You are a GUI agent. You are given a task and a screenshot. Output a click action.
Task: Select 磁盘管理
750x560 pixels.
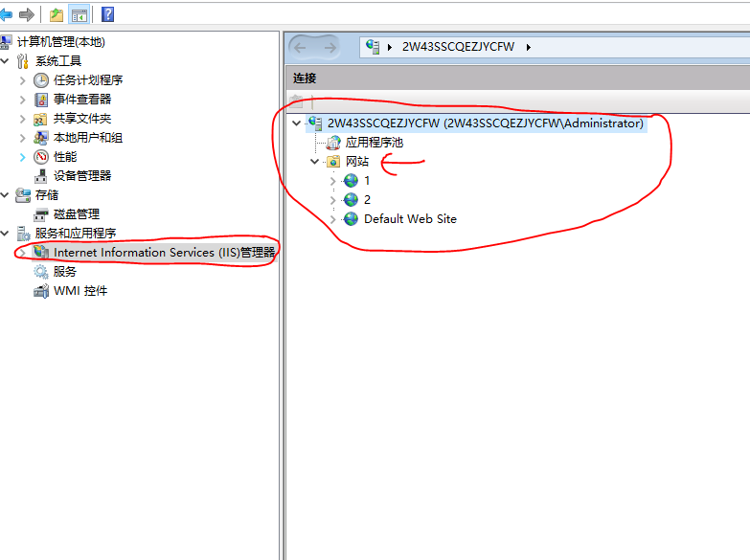pyautogui.click(x=77, y=214)
